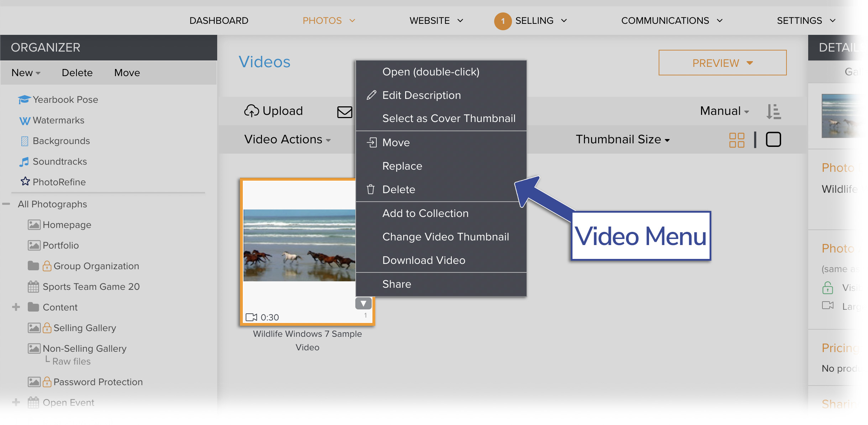Click the trash icon beside Delete
This screenshot has height=425, width=868.
pyautogui.click(x=371, y=189)
